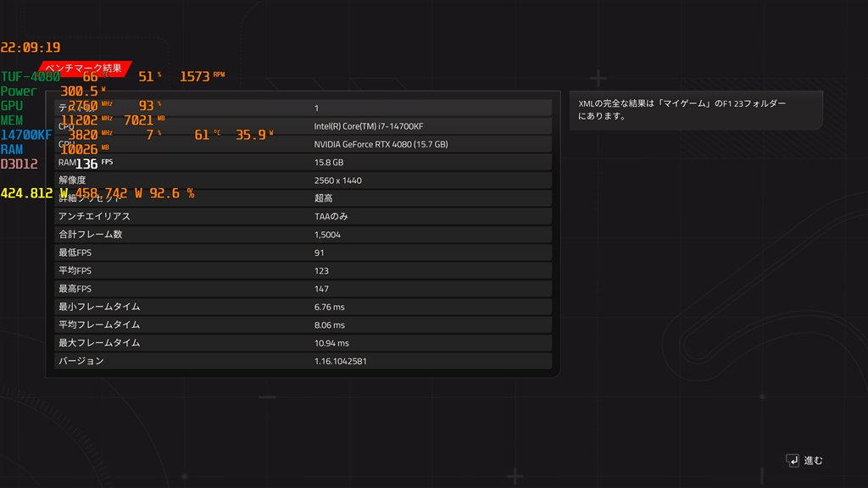
Task: Select the 解像度 2560 x 1440 row
Action: (303, 180)
